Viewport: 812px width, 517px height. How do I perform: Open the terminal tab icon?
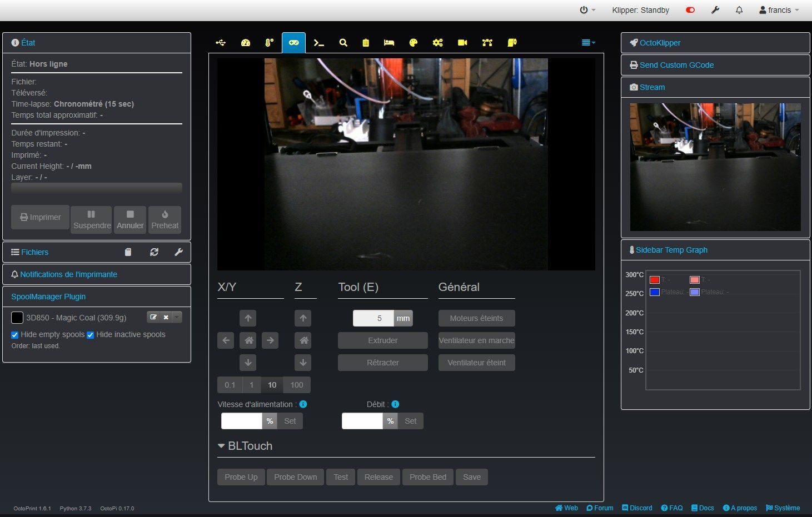tap(318, 43)
